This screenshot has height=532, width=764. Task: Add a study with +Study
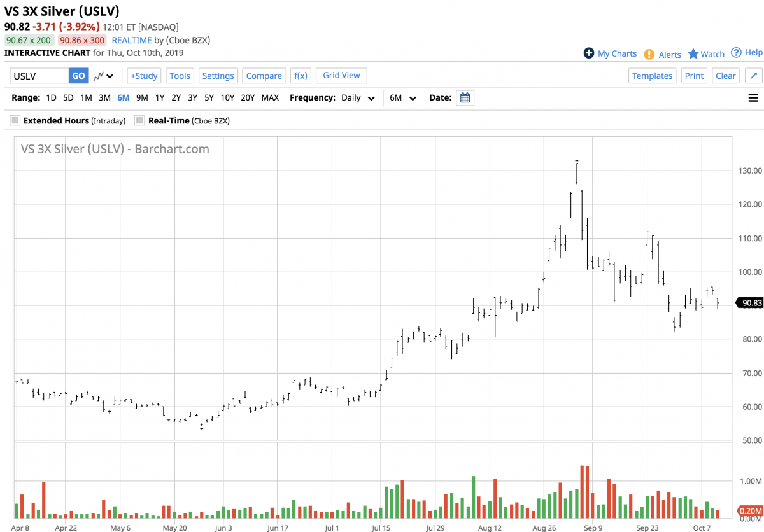tap(144, 76)
